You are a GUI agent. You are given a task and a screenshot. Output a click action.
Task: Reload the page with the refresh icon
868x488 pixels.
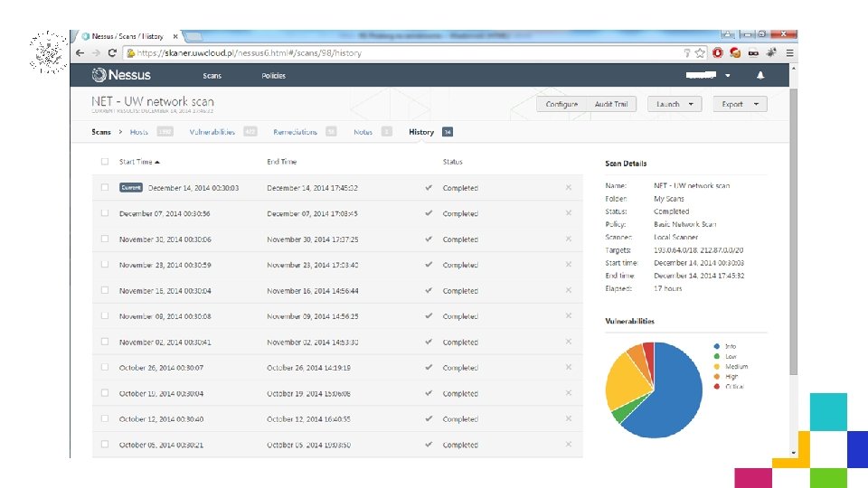point(112,53)
